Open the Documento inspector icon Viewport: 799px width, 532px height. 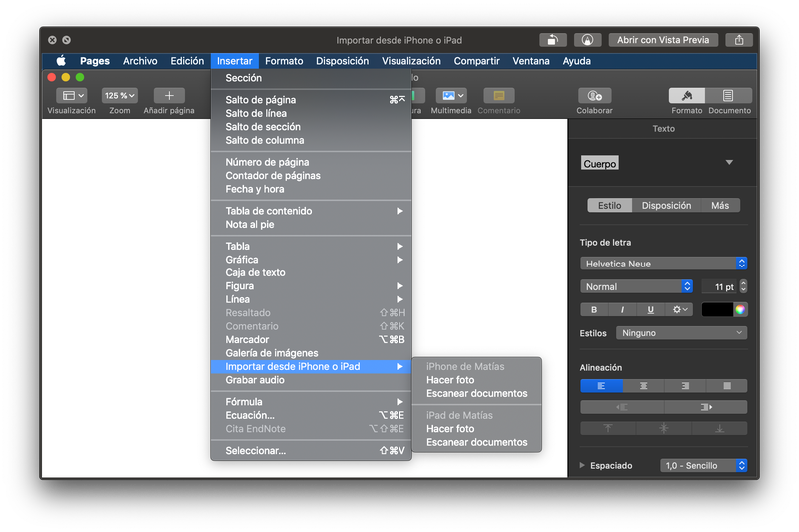coord(729,95)
